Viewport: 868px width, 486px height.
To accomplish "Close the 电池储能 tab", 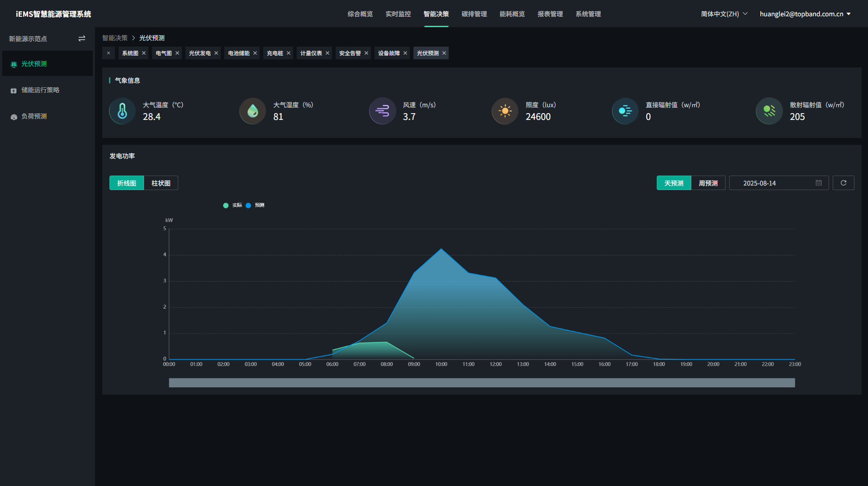I will (x=255, y=53).
